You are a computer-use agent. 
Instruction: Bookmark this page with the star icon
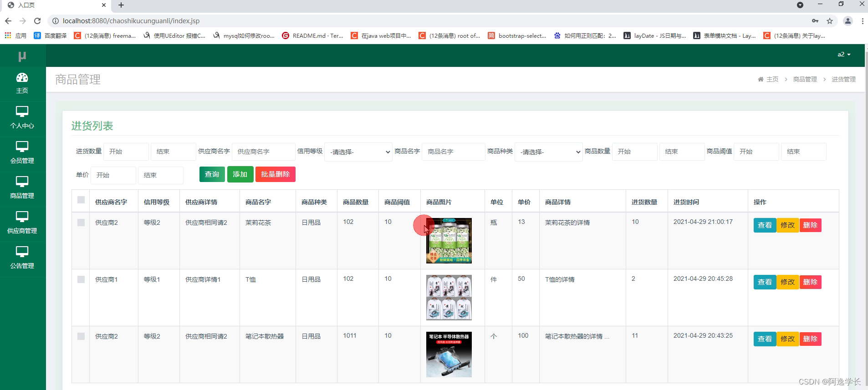830,21
